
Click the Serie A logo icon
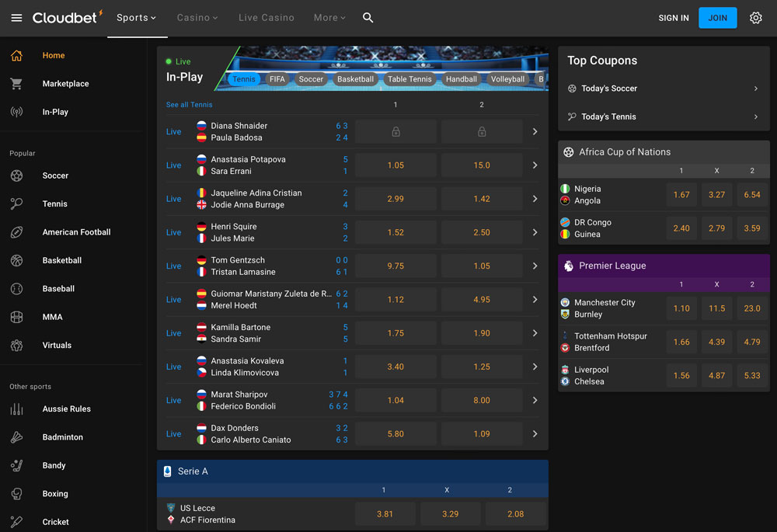(168, 471)
